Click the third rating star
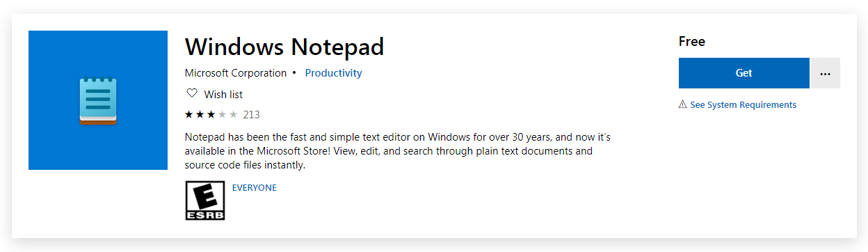Screen dimensions: 868x252 coord(211,114)
